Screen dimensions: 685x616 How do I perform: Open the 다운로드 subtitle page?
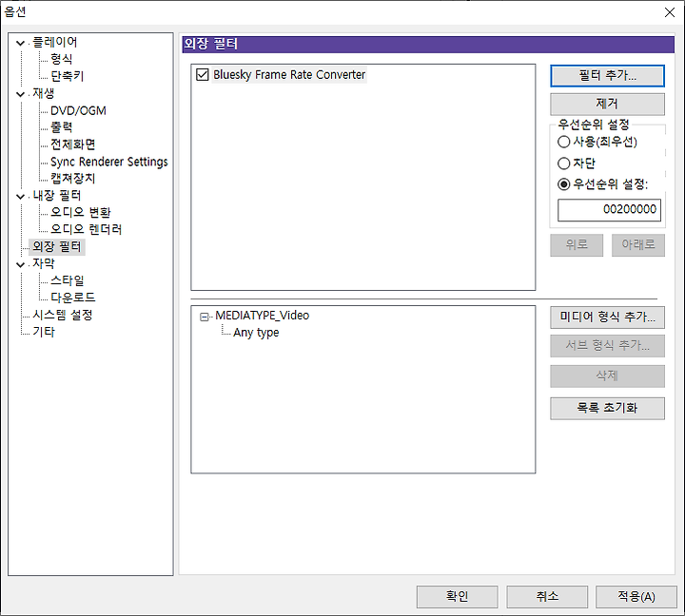point(72,298)
